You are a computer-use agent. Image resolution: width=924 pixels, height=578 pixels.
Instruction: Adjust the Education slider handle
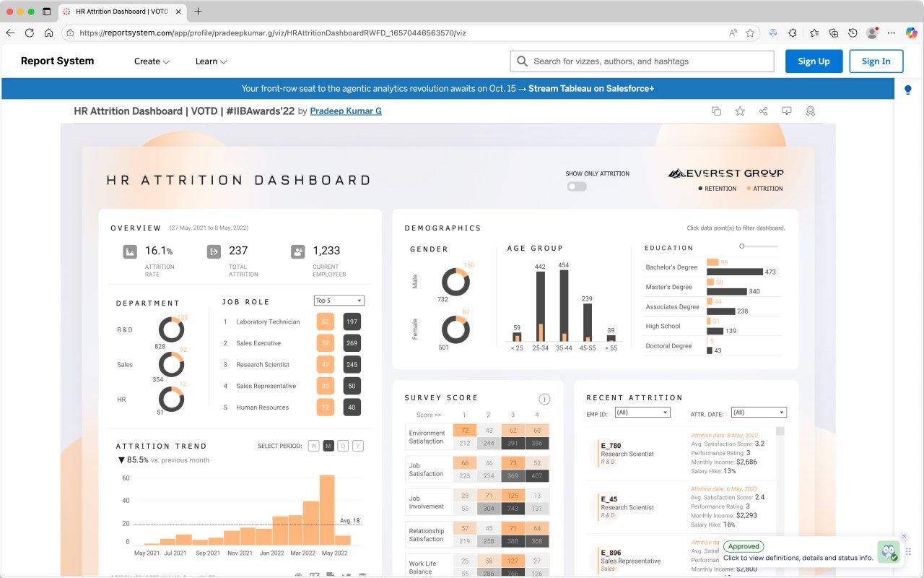pyautogui.click(x=741, y=246)
